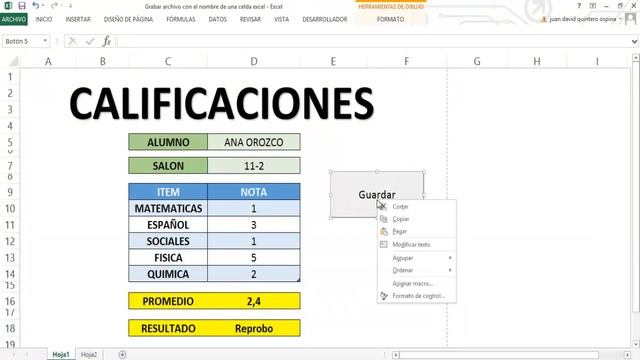Open the DESARROLLADOR ribbon tab
The height and width of the screenshot is (360, 640).
click(325, 19)
